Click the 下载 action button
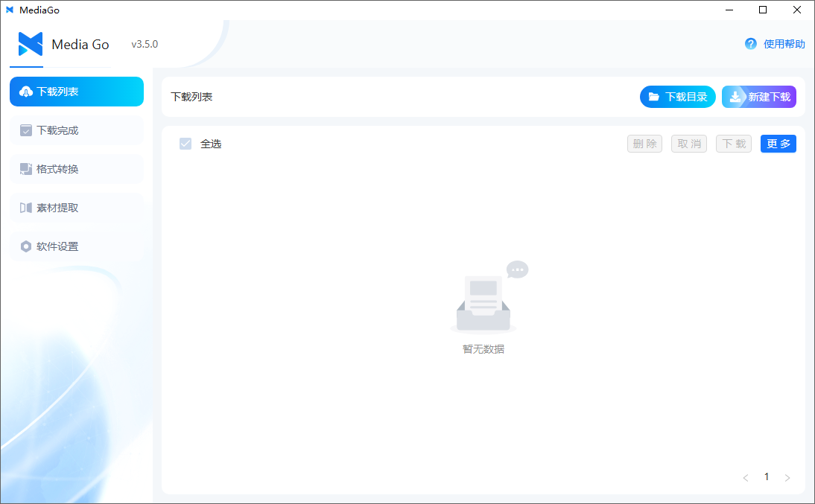Screen dimensions: 815x504 pos(734,144)
